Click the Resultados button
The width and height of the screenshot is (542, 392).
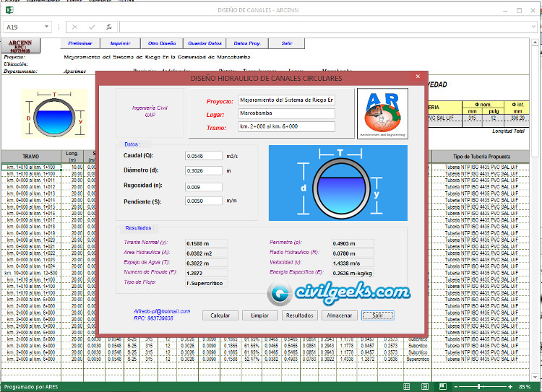coord(299,315)
